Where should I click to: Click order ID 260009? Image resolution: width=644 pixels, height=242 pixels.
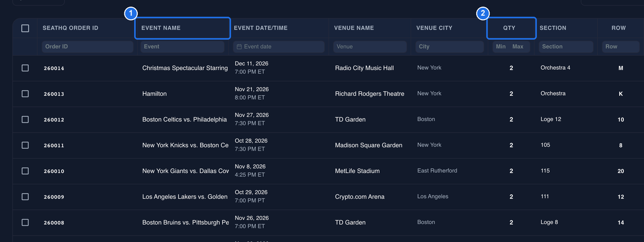pos(54,197)
